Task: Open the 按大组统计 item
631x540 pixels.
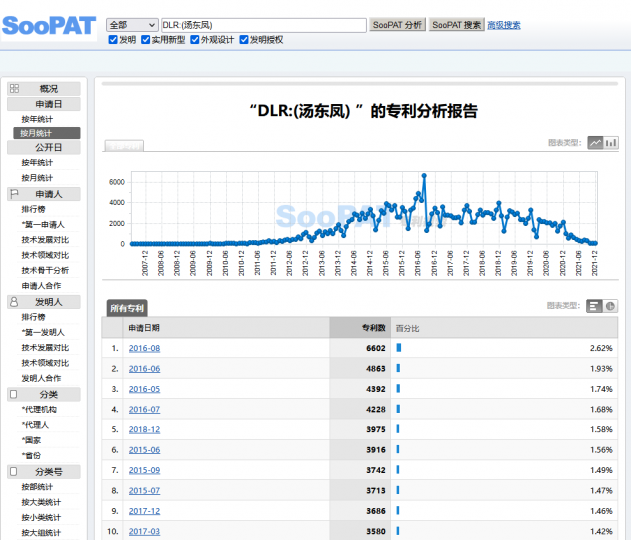Action: (x=41, y=533)
